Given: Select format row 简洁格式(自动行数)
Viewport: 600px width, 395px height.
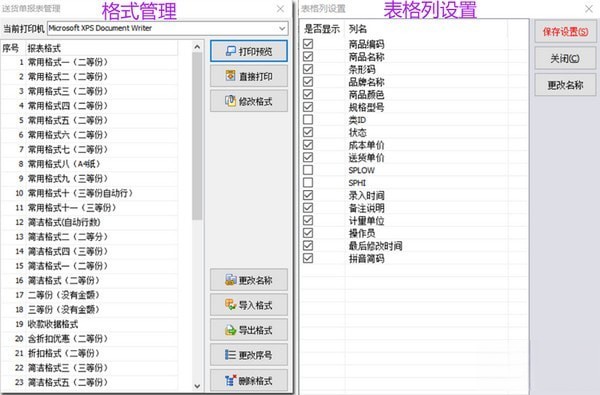Looking at the screenshot, I should coord(90,222).
